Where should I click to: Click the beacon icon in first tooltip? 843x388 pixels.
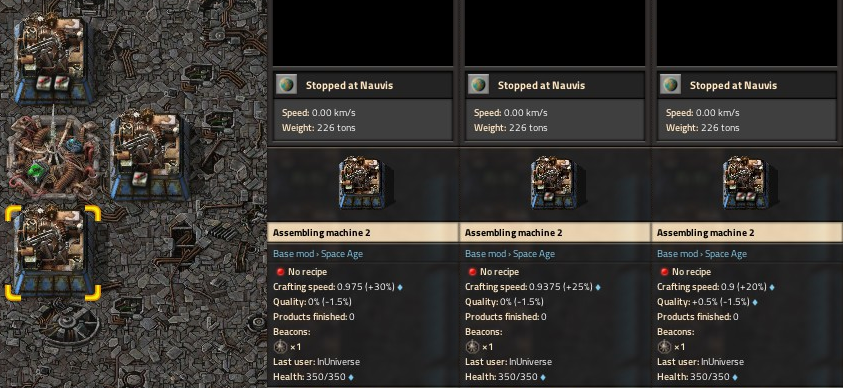point(280,347)
